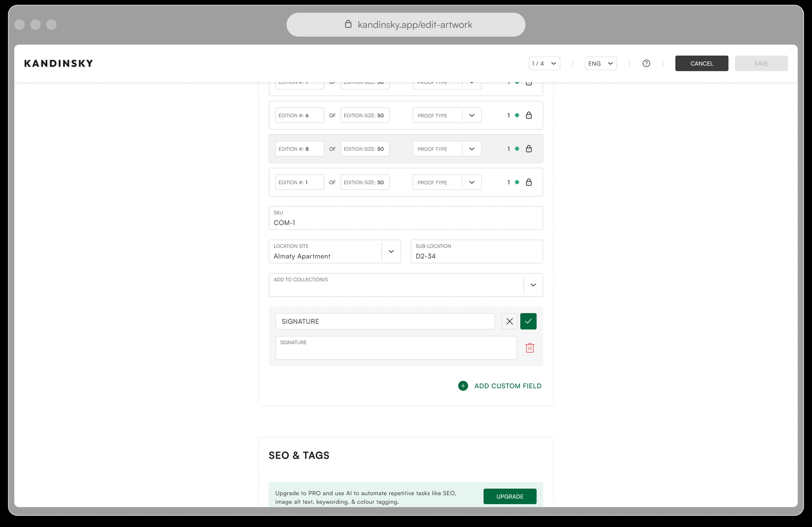
Task: Expand the Add to Collection/s dropdown
Action: click(533, 285)
